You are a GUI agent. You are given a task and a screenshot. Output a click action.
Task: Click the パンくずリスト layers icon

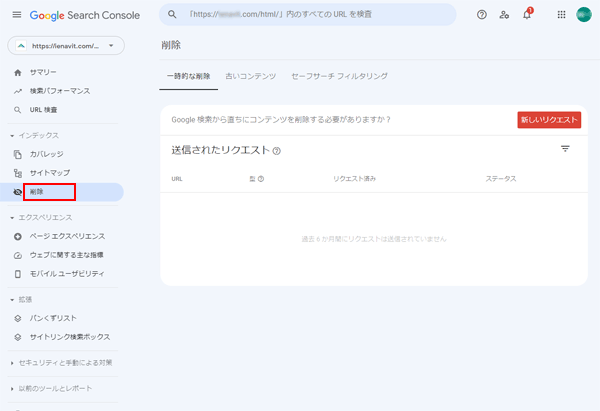pyautogui.click(x=18, y=318)
